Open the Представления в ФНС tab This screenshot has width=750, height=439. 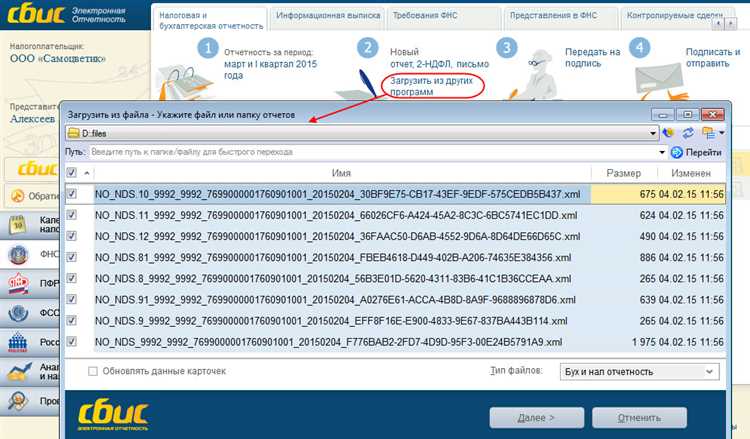click(x=553, y=15)
